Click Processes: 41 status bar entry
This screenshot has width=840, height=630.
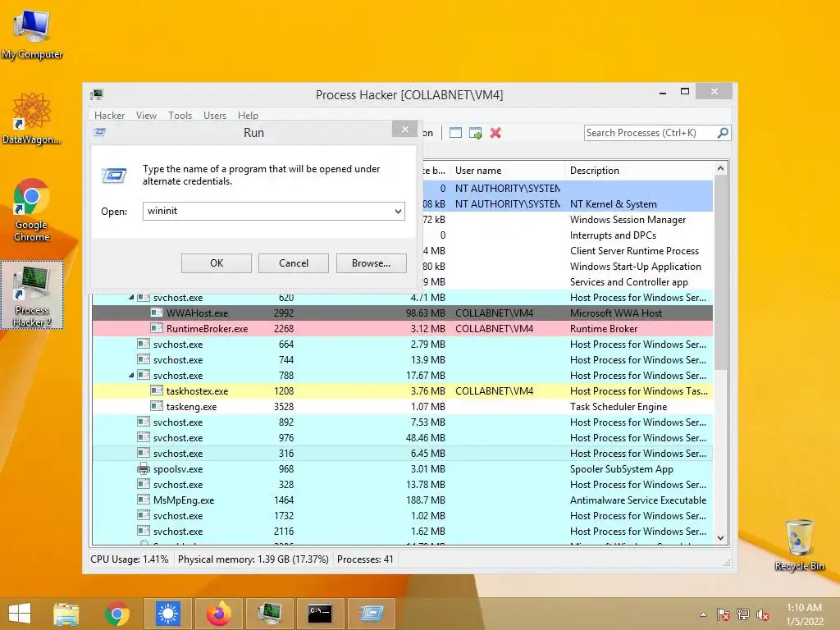tap(365, 559)
